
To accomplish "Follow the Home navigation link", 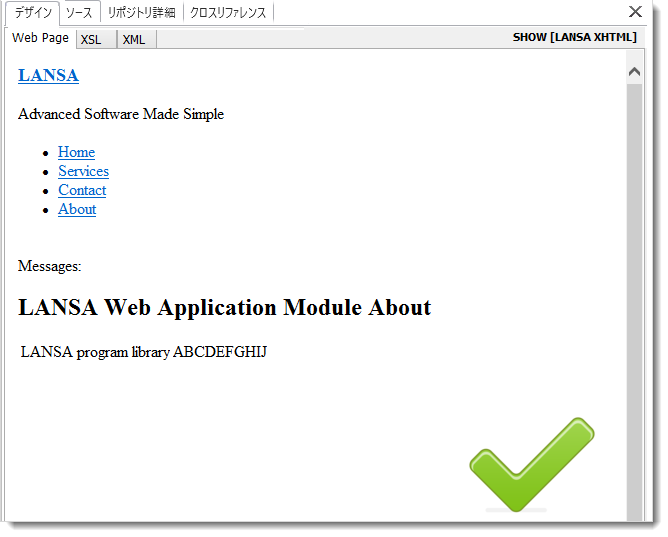I will pos(76,152).
